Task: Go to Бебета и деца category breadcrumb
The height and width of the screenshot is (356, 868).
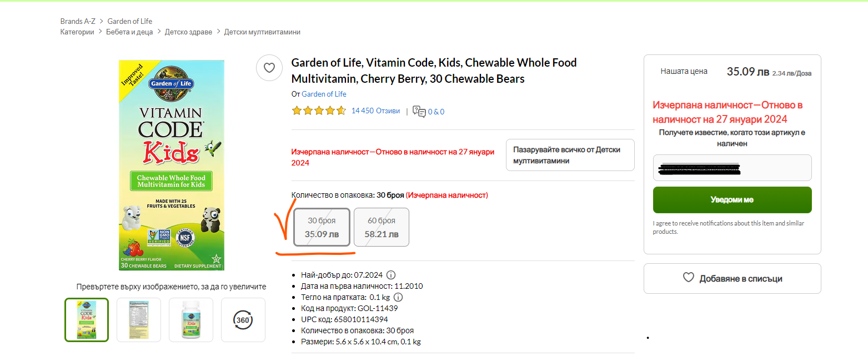Action: [x=129, y=32]
